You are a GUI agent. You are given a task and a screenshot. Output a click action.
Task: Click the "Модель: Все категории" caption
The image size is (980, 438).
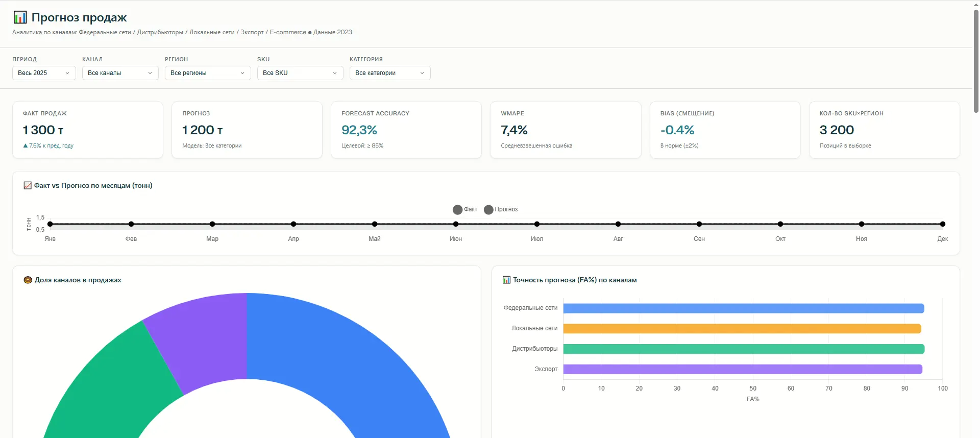pos(212,145)
